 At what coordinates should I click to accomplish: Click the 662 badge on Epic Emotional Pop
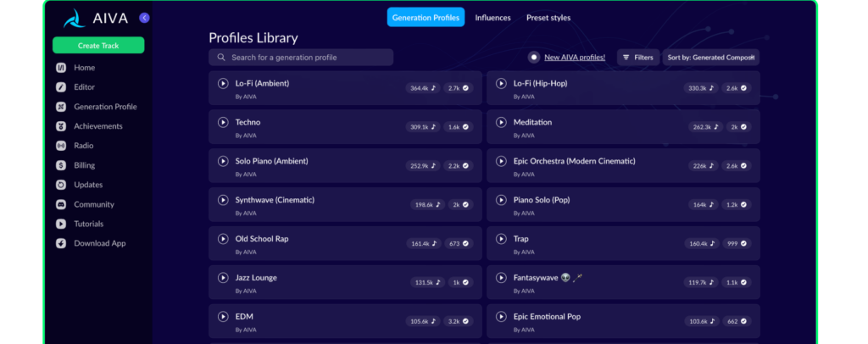(737, 321)
